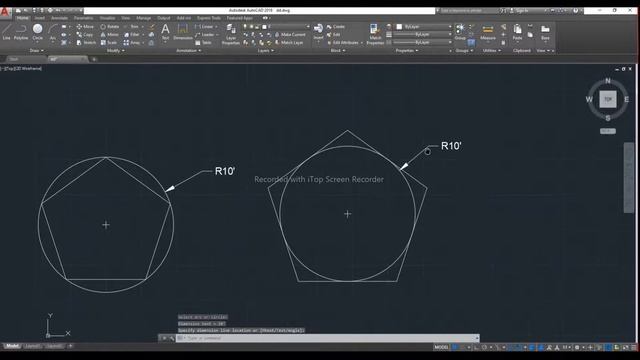Click the Insert block icon
The height and width of the screenshot is (360, 640).
coord(318,31)
